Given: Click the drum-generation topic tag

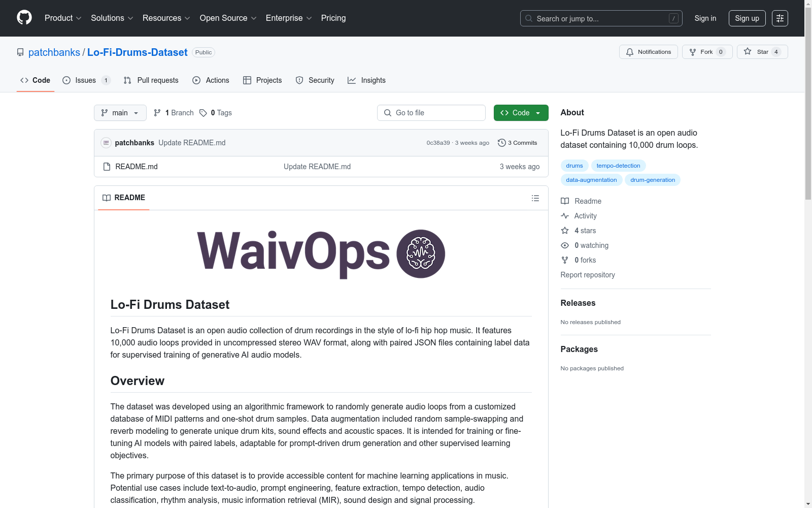Looking at the screenshot, I should 653,180.
